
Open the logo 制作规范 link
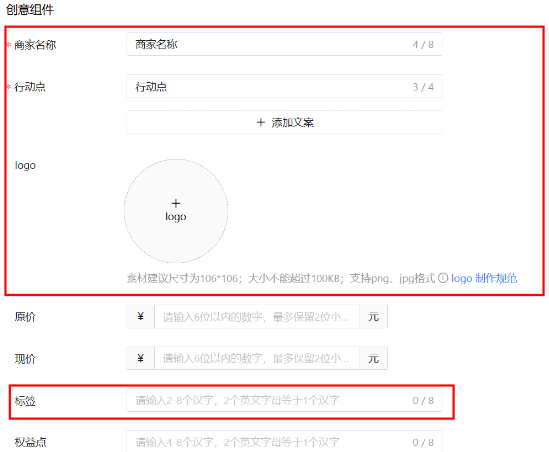pos(484,278)
